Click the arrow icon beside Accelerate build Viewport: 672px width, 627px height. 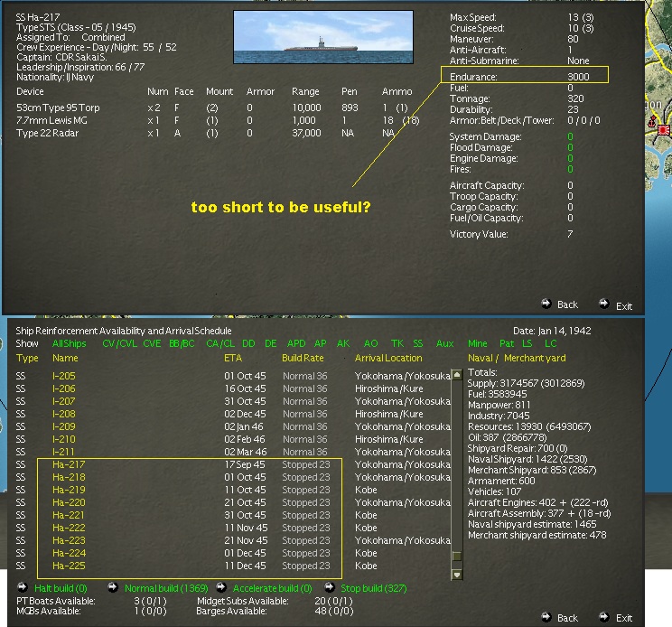(221, 587)
